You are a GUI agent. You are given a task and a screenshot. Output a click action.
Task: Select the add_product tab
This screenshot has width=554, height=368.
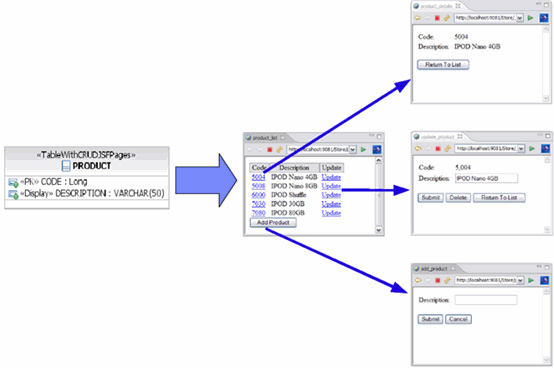tap(434, 269)
